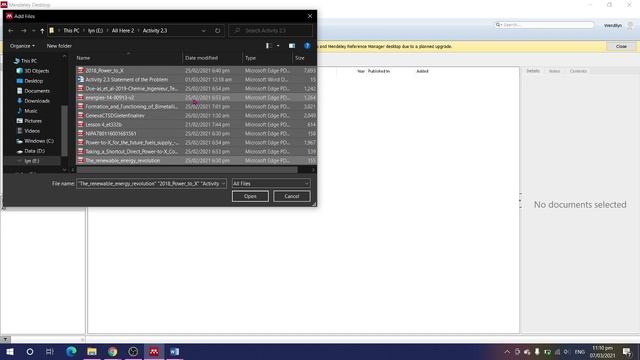640x360 pixels.
Task: Expand the address bar path history
Action: pyautogui.click(x=203, y=31)
